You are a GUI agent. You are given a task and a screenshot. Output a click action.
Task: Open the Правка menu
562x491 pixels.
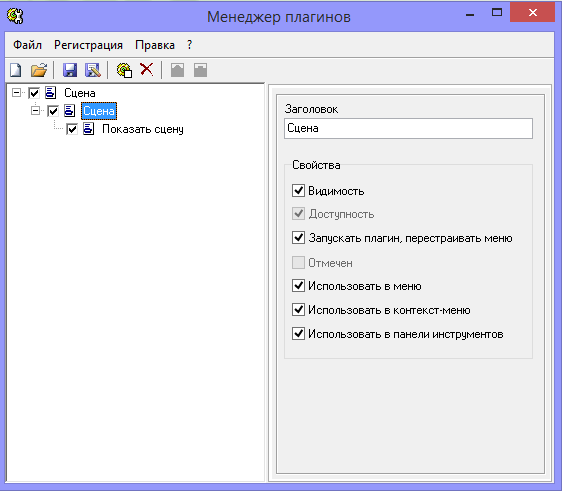click(x=155, y=45)
